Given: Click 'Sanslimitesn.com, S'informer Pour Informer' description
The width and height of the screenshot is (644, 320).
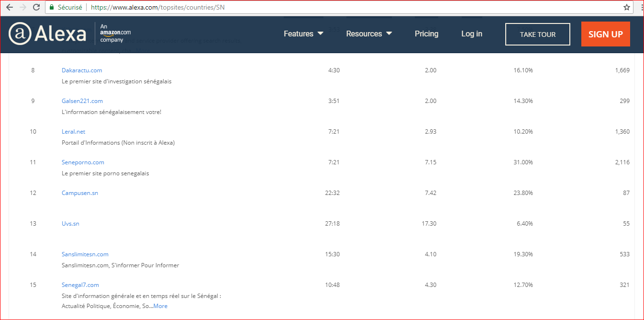Looking at the screenshot, I should tap(121, 265).
